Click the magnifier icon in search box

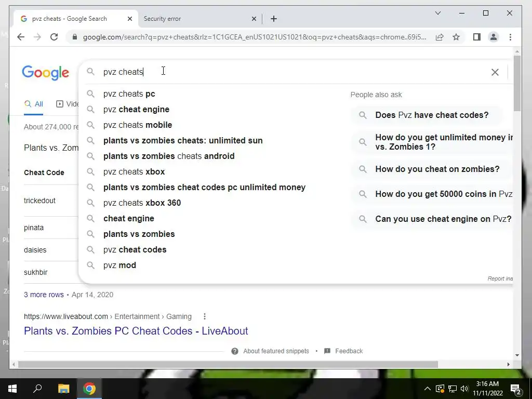(90, 72)
